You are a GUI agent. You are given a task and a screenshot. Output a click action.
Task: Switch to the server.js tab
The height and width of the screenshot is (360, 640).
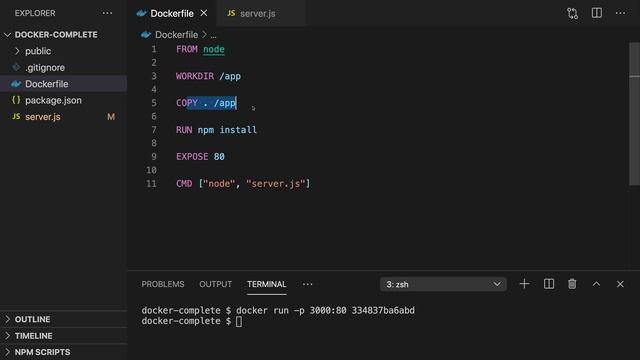[x=258, y=13]
